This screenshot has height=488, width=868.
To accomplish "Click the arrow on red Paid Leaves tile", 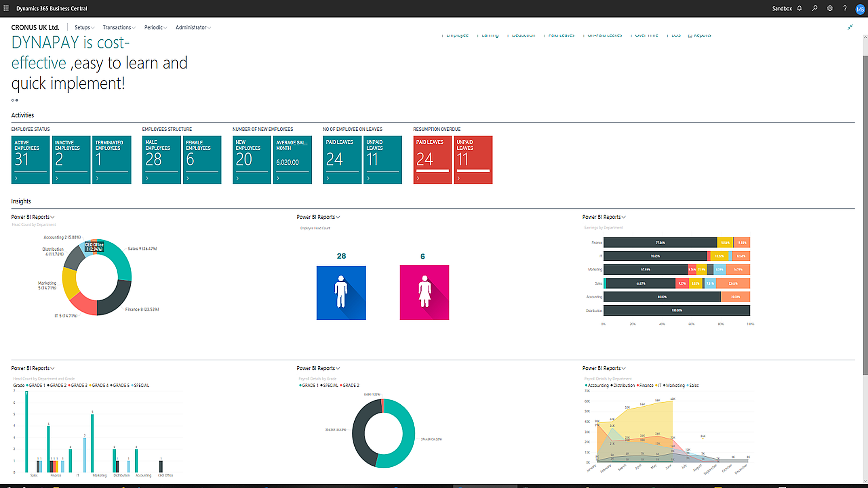I will [418, 178].
